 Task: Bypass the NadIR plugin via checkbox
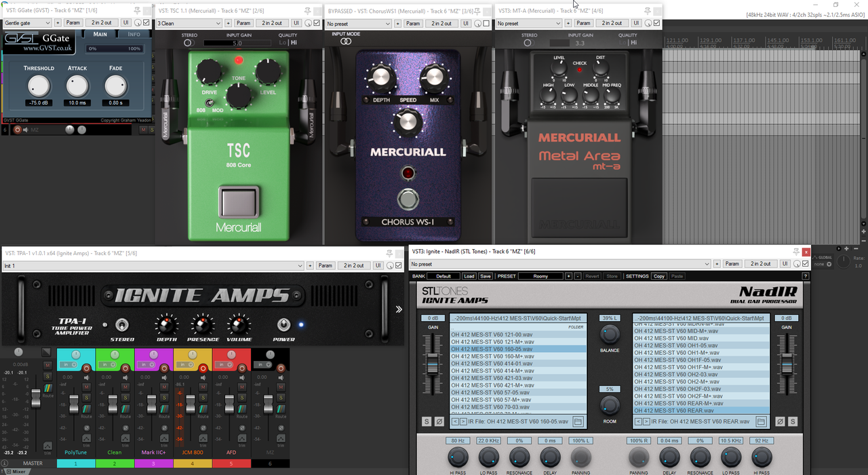805,264
